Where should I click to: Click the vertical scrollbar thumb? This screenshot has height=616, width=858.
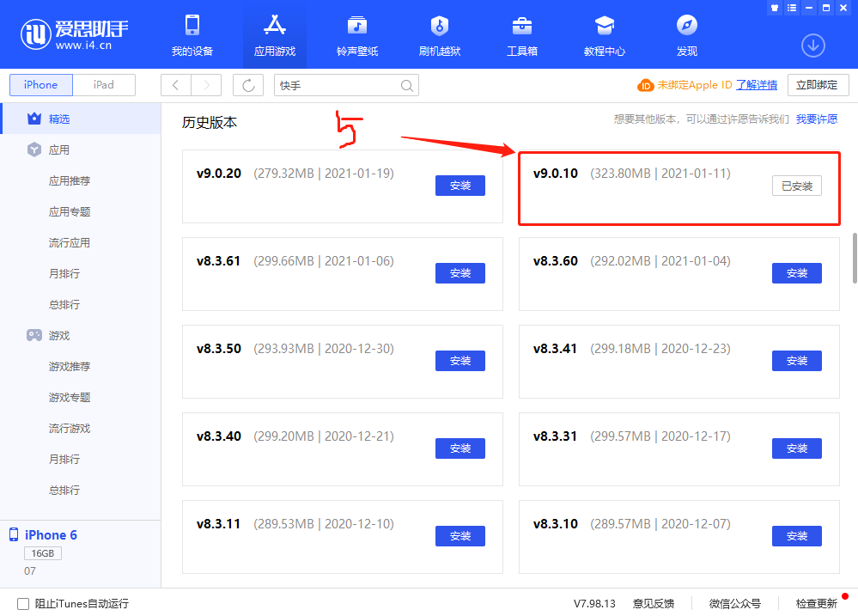click(855, 258)
